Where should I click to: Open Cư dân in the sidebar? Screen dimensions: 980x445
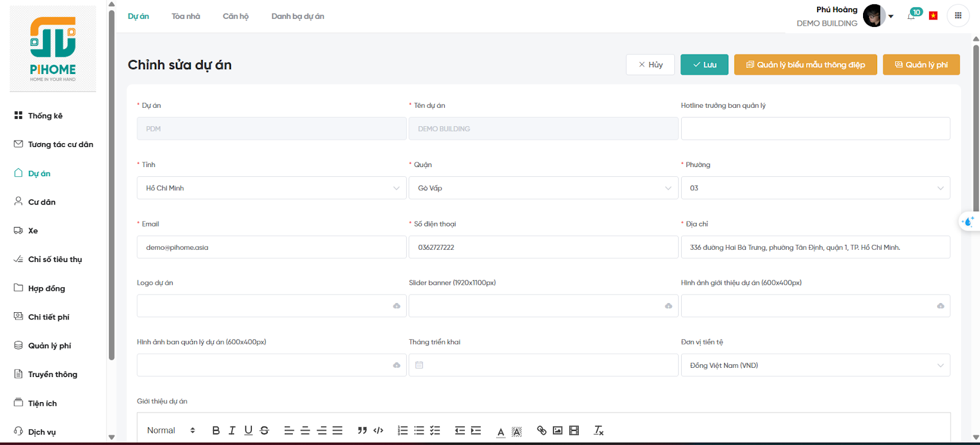(42, 202)
